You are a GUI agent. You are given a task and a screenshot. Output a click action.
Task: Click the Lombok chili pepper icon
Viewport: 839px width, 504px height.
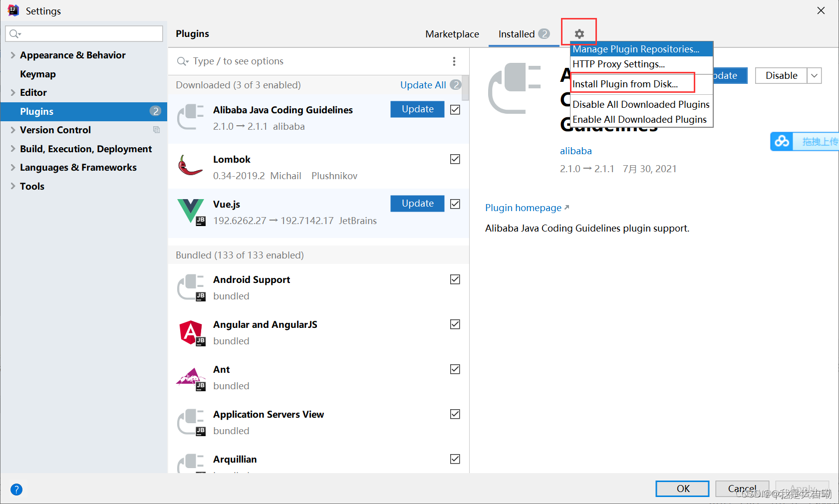(191, 166)
